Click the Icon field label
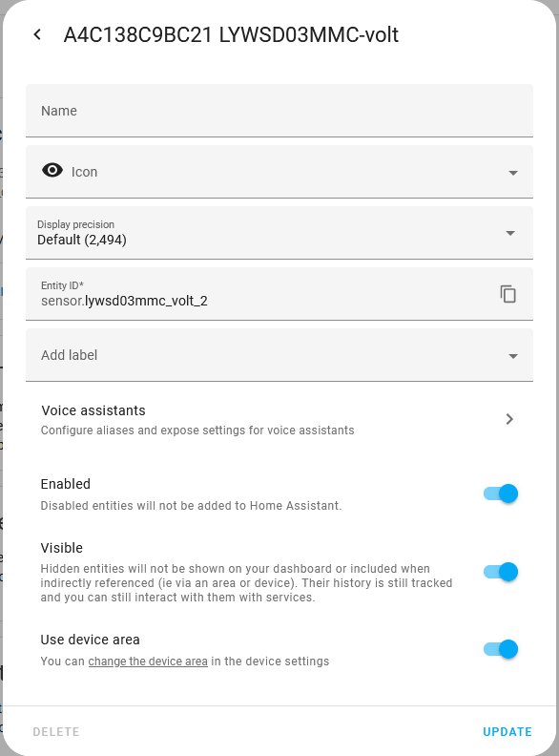 pos(84,172)
